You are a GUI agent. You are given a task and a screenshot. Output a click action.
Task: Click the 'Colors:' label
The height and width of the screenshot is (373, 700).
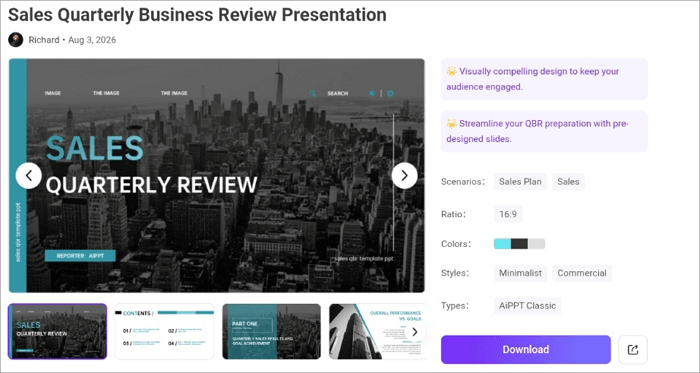tap(456, 244)
